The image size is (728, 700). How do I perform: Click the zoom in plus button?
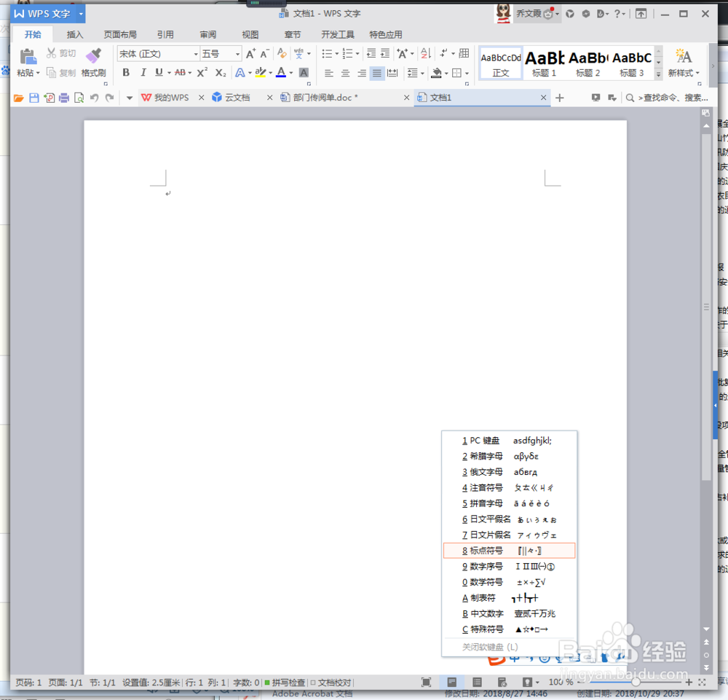689,682
